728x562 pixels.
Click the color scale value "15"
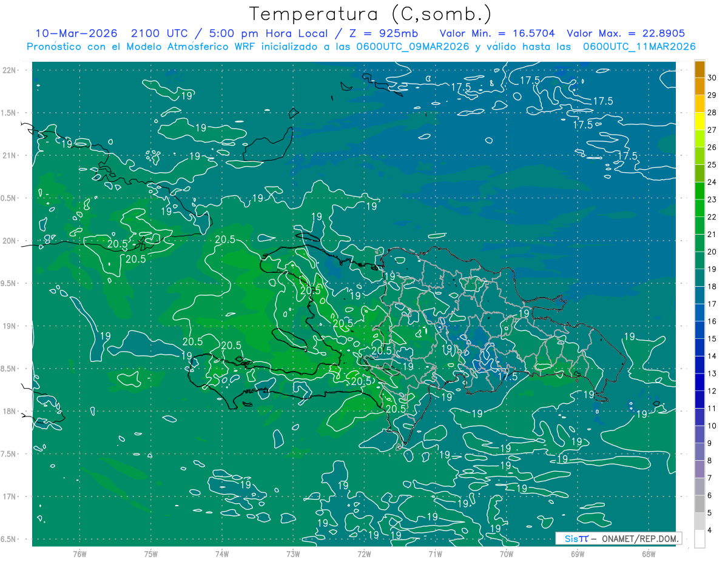[x=712, y=338]
